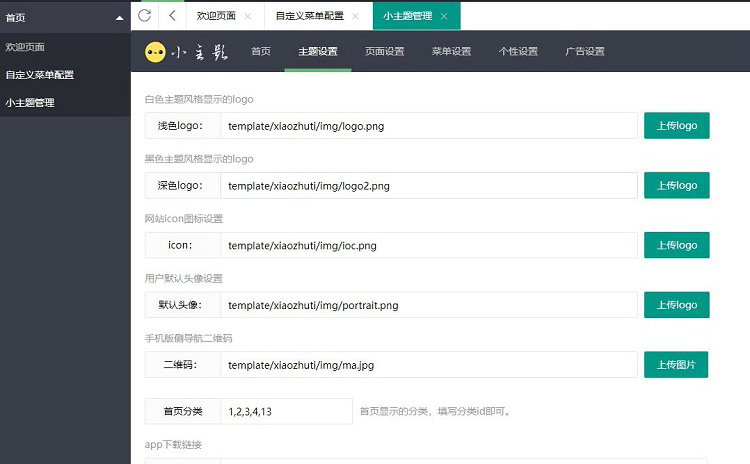The height and width of the screenshot is (464, 750).
Task: Open 欢迎页面 in the sidebar
Action: click(25, 47)
